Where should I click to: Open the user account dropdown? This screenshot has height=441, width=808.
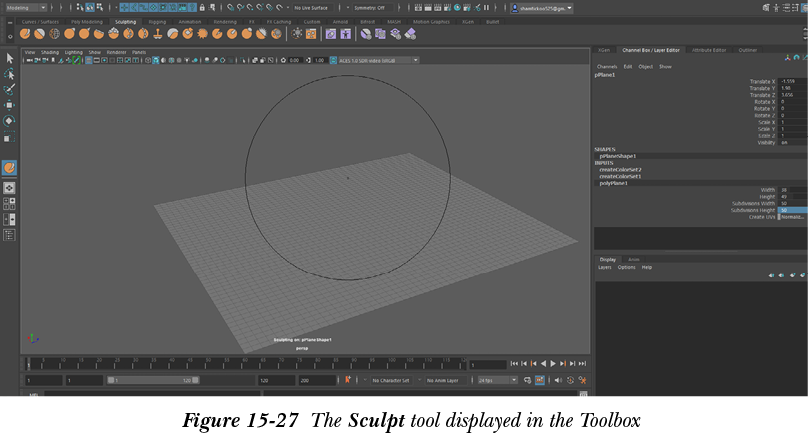tap(547, 7)
